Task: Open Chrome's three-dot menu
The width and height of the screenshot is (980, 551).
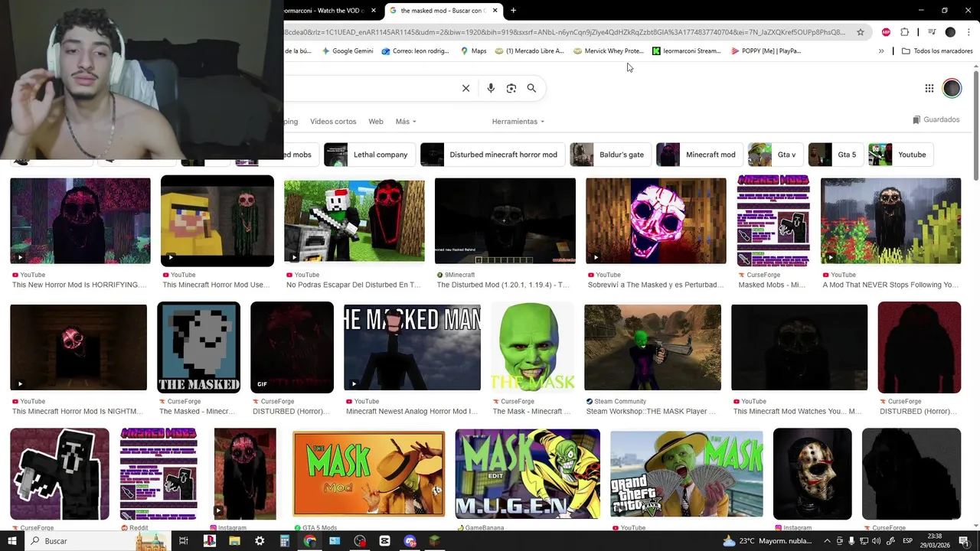Action: (969, 32)
